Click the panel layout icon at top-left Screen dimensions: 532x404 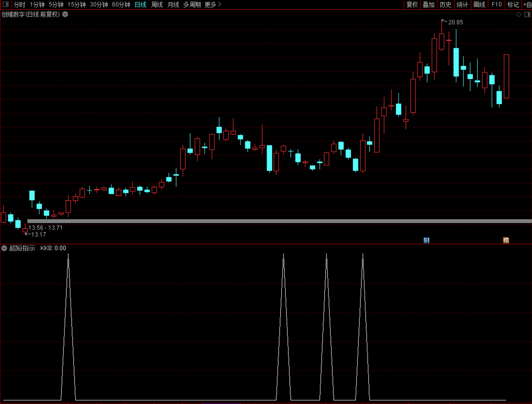[x=5, y=5]
